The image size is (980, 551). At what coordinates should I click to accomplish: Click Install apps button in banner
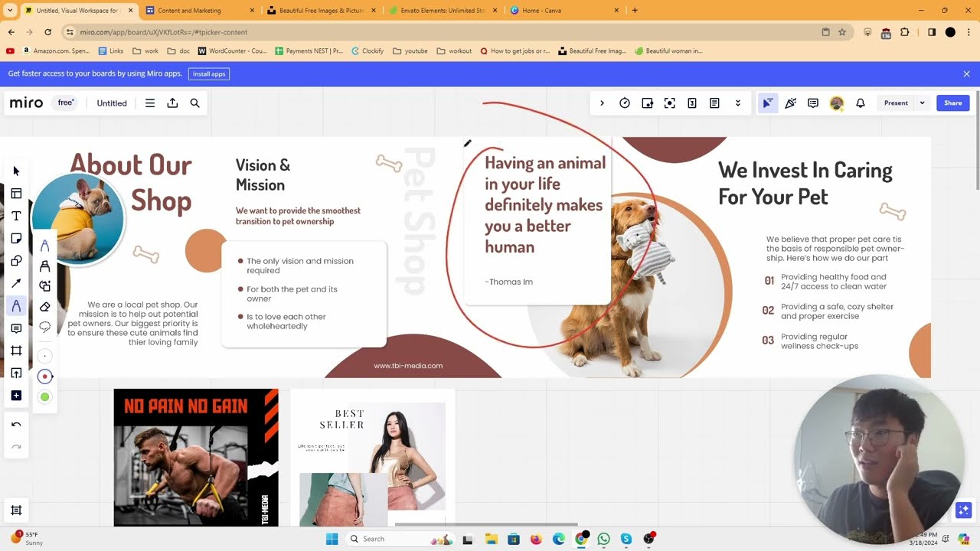[209, 74]
